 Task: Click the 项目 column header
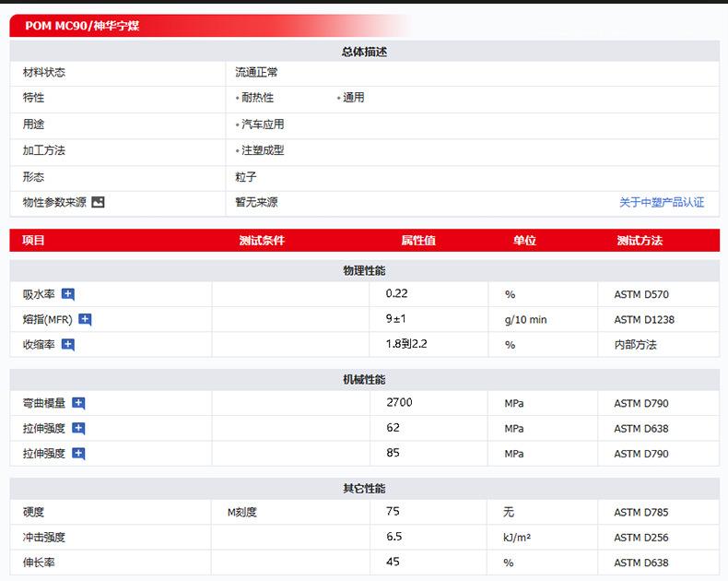click(x=34, y=241)
